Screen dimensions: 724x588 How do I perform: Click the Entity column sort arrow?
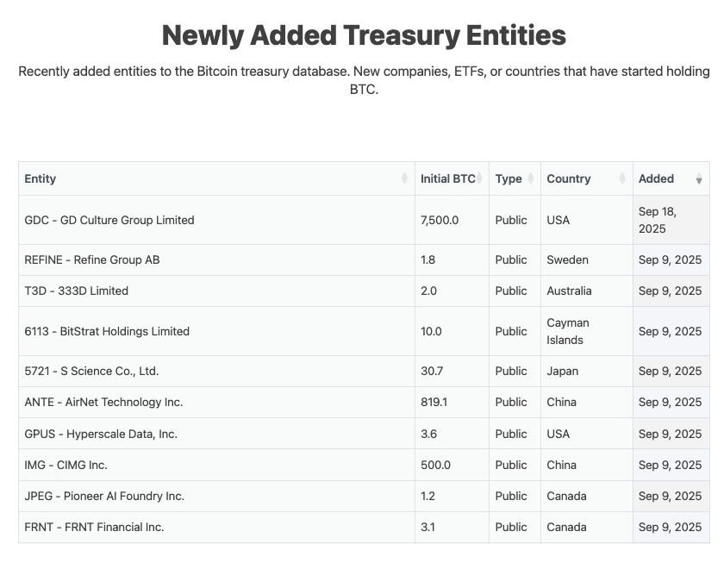pyautogui.click(x=405, y=178)
